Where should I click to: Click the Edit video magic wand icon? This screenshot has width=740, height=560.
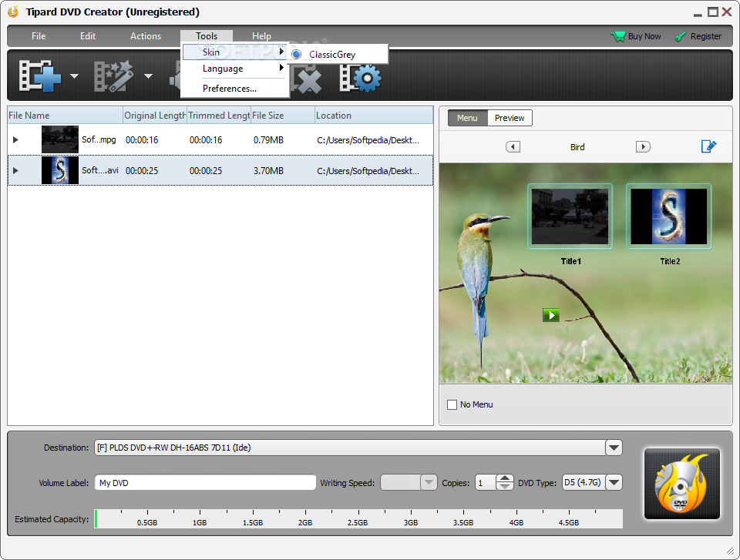(x=113, y=76)
